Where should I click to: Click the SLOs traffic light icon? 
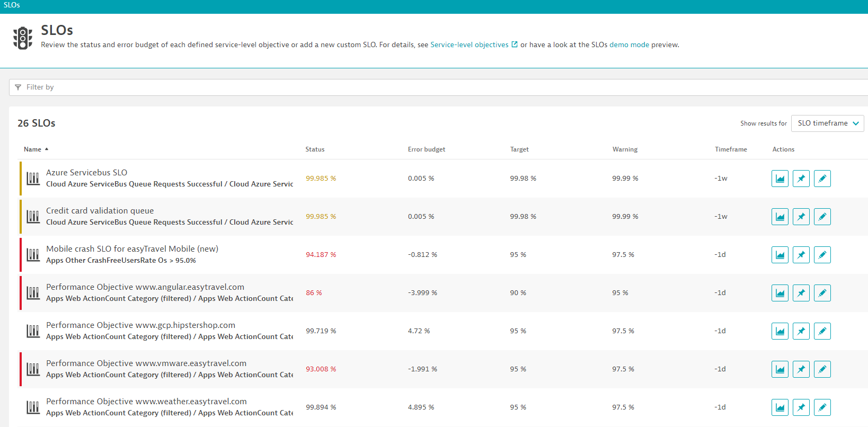coord(23,38)
